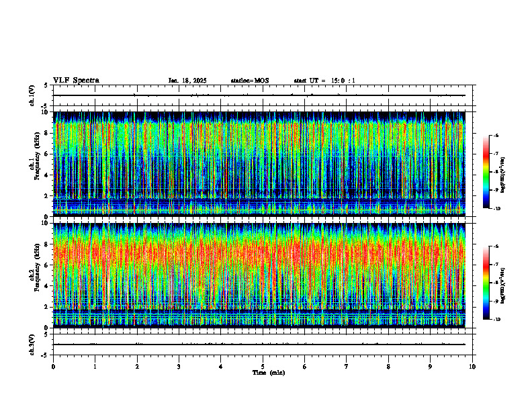The image size is (532, 411).
Task: Click the "9" tick on the Time axis
Action: pyautogui.click(x=430, y=367)
